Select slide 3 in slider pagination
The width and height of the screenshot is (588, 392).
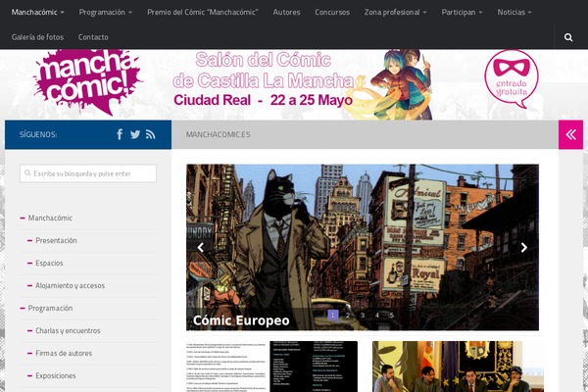click(x=363, y=316)
